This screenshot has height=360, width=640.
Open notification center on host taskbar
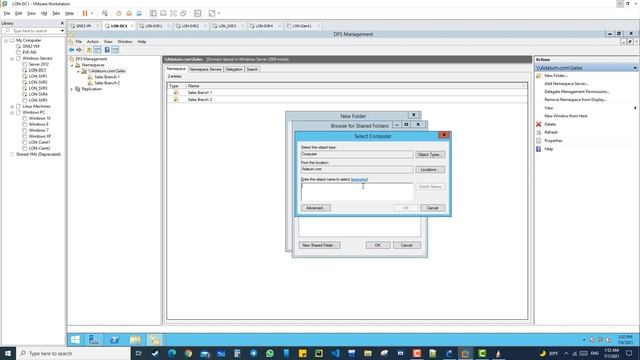629,353
